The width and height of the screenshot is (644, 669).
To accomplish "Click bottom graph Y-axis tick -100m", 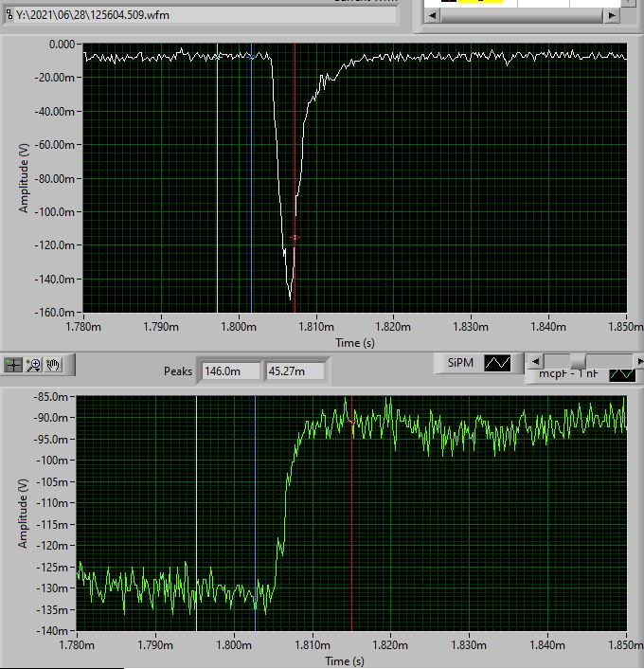I will pos(52,461).
